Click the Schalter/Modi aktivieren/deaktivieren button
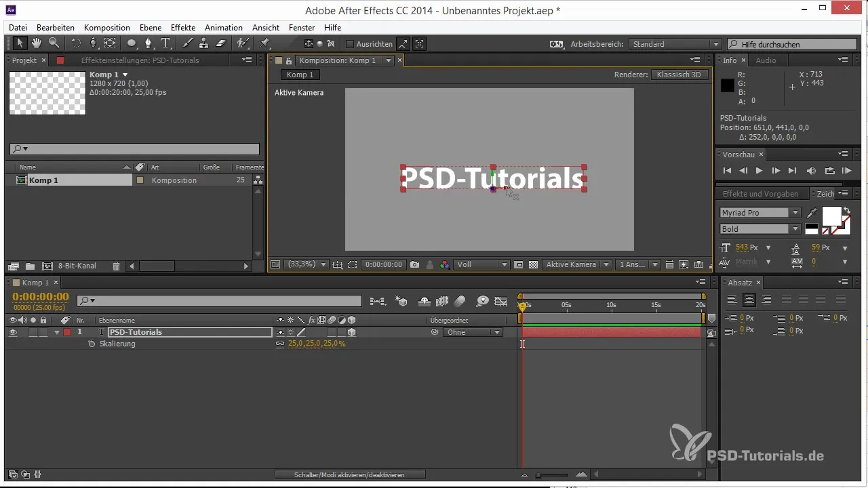 (x=350, y=474)
